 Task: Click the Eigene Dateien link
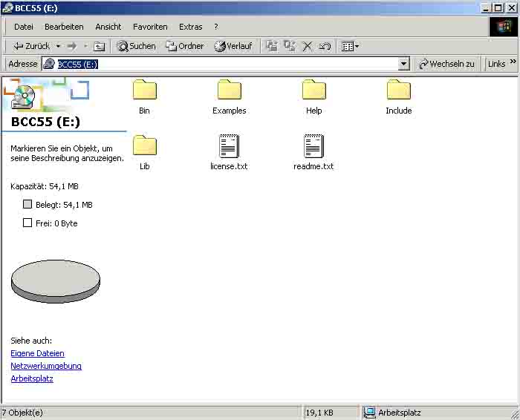click(37, 353)
